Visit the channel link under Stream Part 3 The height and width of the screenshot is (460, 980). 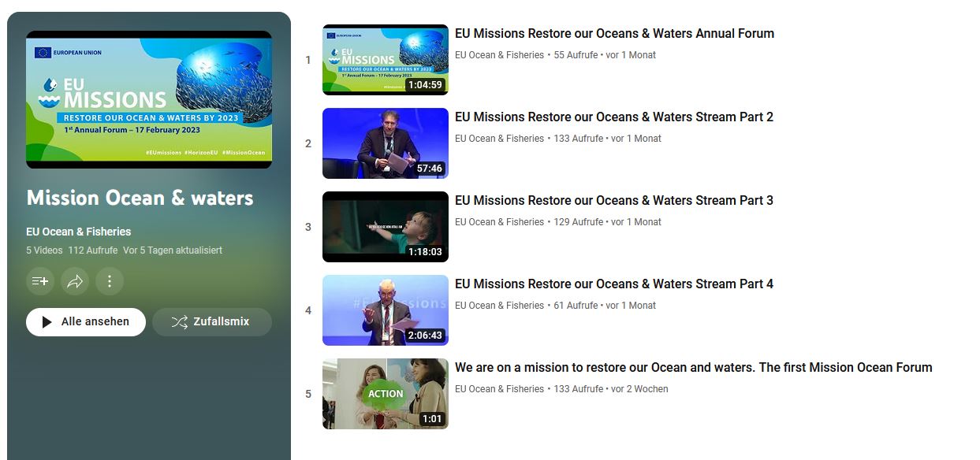click(500, 222)
